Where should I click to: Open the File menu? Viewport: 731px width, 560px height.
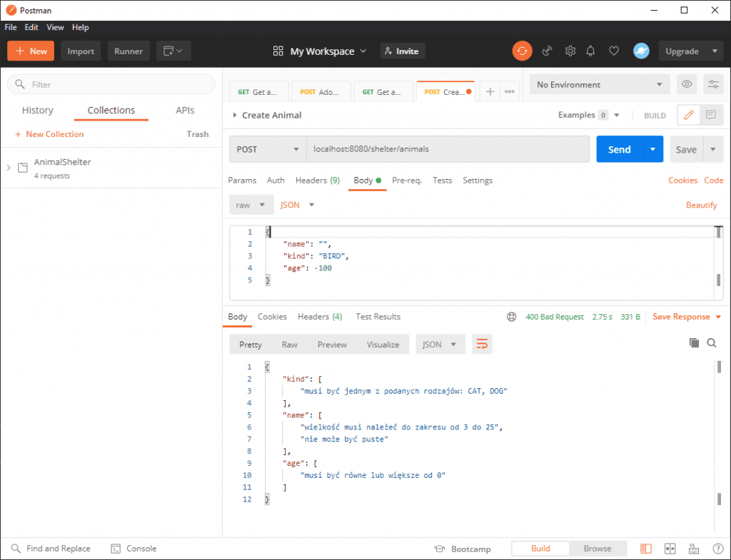click(x=10, y=28)
